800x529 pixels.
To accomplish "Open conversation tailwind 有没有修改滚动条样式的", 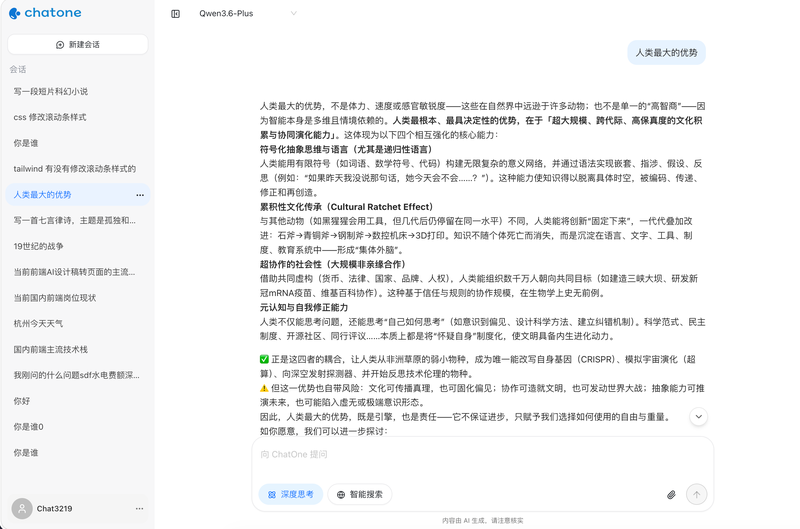I will (x=78, y=169).
